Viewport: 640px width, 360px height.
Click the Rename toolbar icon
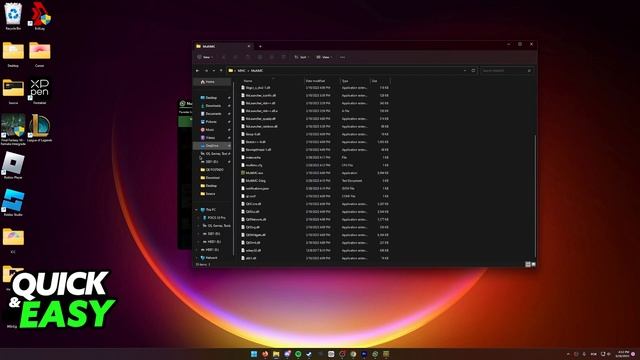(260, 57)
